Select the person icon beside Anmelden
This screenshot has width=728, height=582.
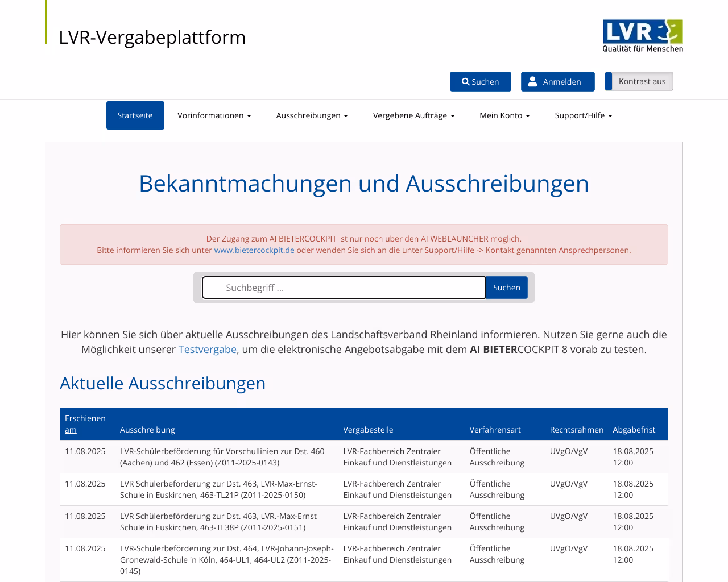[x=532, y=81]
